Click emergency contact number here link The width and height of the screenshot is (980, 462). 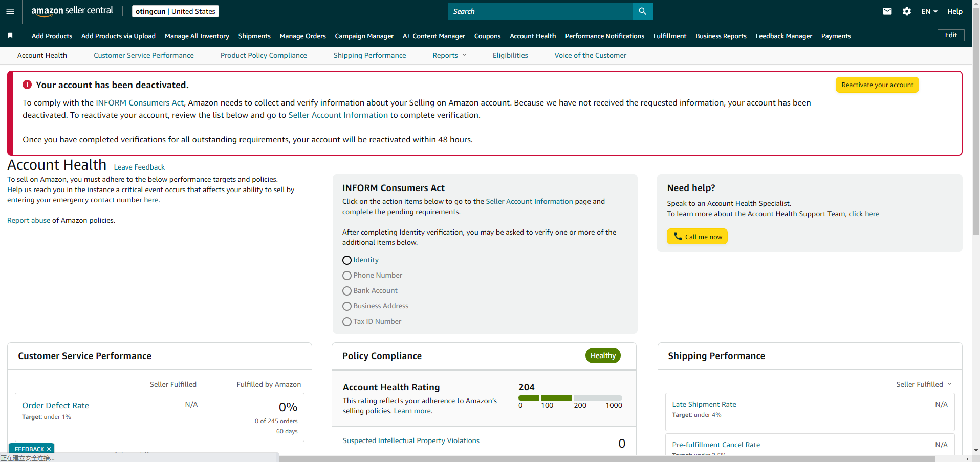(x=151, y=200)
